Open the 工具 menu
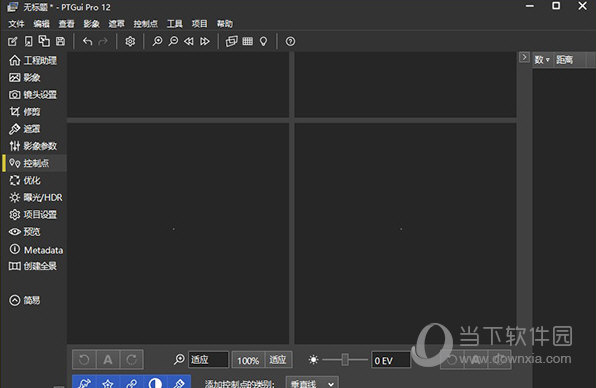Viewport: 596px width, 388px height. pyautogui.click(x=174, y=24)
